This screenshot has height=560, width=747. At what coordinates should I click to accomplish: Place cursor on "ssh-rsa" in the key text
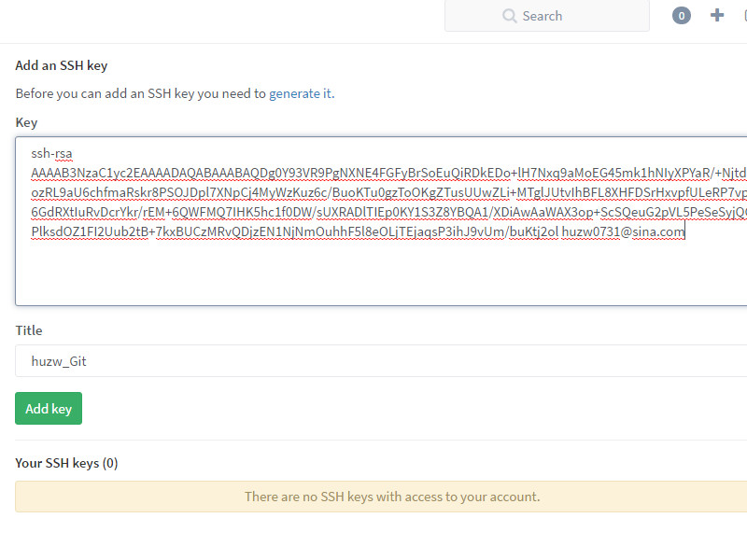[51, 153]
